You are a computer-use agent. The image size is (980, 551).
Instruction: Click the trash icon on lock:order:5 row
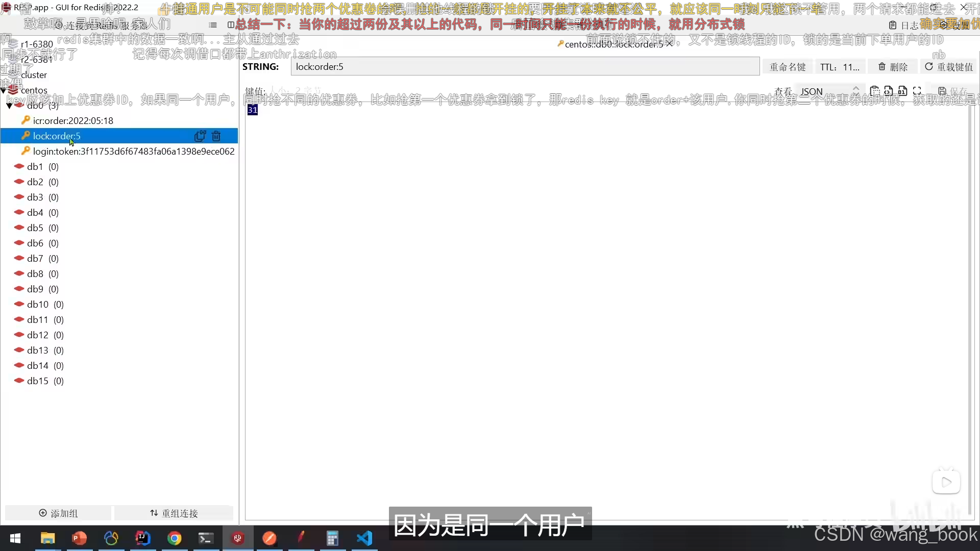pos(216,136)
